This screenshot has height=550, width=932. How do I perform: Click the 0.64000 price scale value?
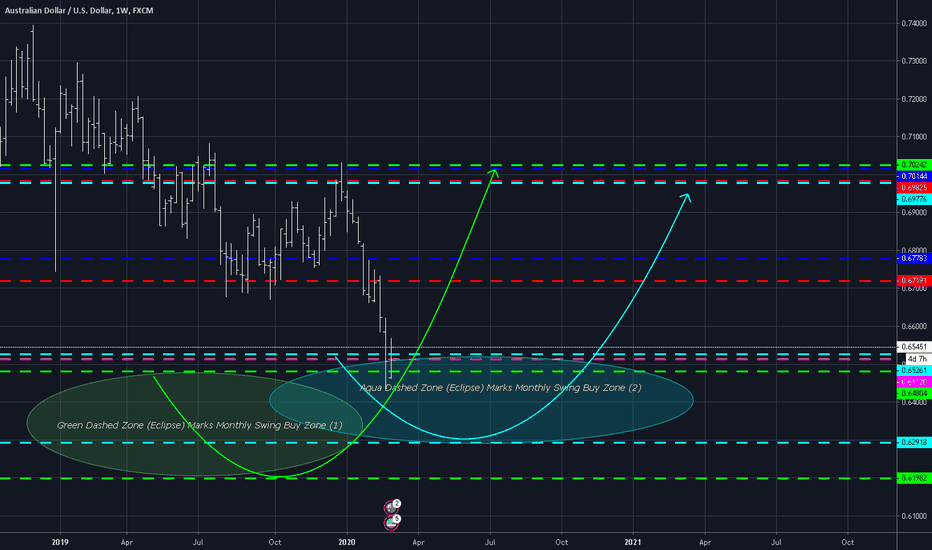(914, 403)
